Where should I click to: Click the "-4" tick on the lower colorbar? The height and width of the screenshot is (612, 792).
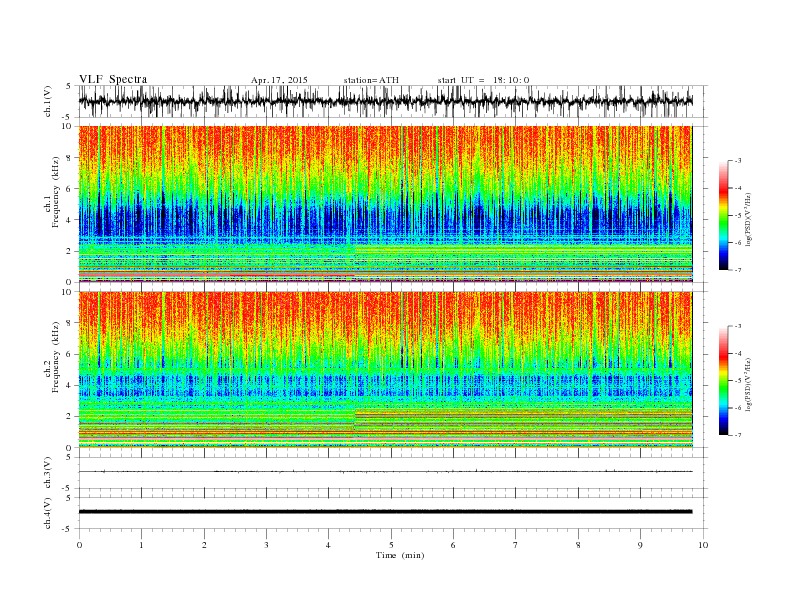(x=738, y=354)
